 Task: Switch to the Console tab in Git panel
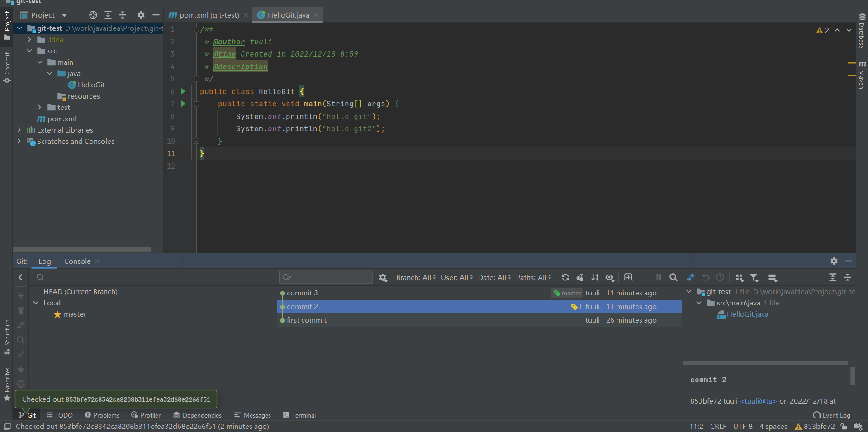(76, 261)
